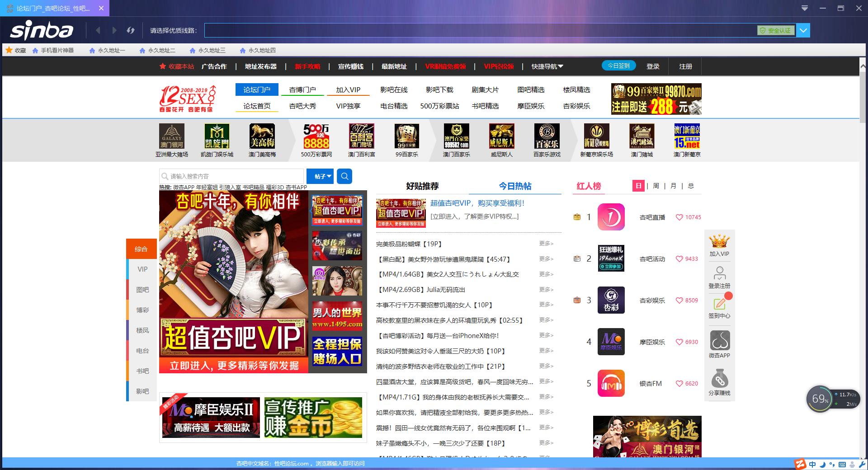Viewport: 868px width, 470px height.
Task: Go back using the browser back arrow
Action: (98, 30)
